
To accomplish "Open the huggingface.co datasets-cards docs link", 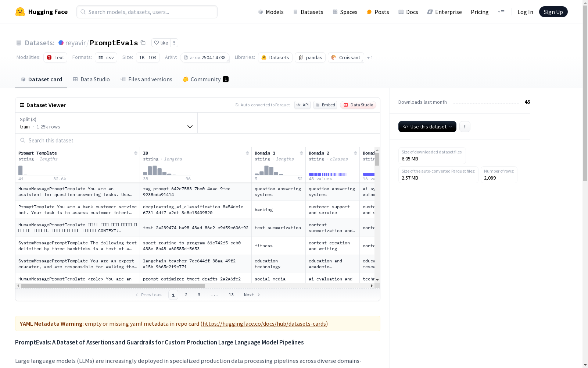I will coord(264,324).
